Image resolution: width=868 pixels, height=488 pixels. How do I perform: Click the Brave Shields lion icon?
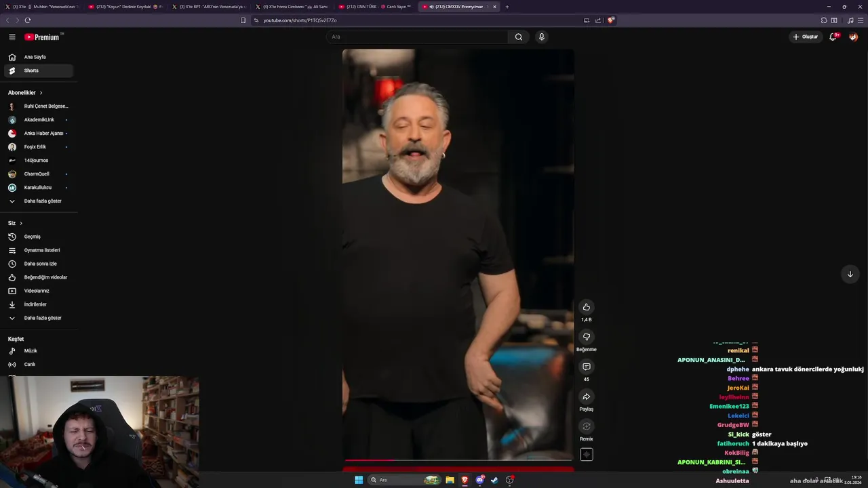point(611,20)
